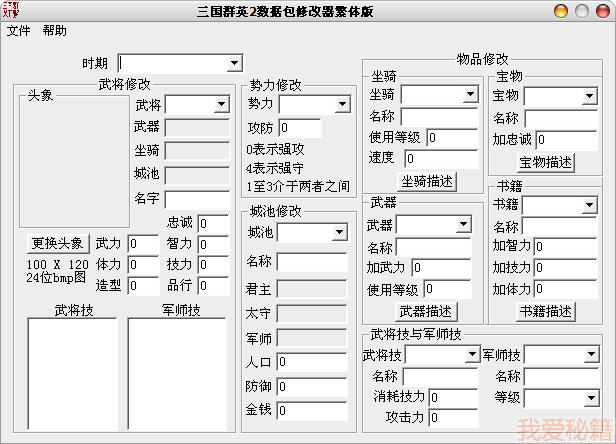Viewport: 616px width, 444px height.
Task: Click the 攻防 input field
Action: 300,128
